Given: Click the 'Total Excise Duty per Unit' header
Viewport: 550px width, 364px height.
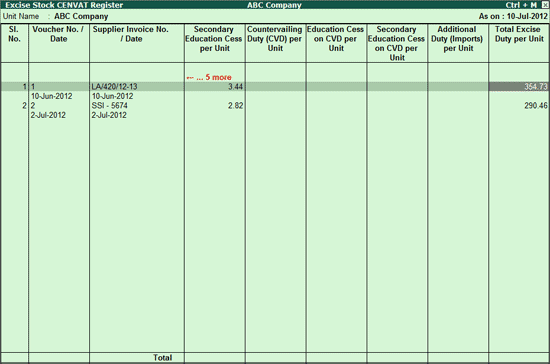Looking at the screenshot, I should coord(519,34).
